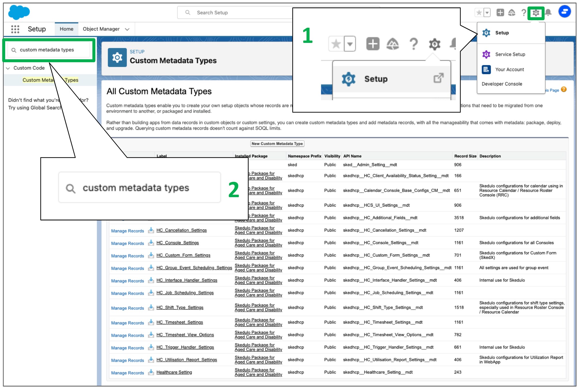Switch to the Home tab
Screen dimensions: 580x392
67,29
